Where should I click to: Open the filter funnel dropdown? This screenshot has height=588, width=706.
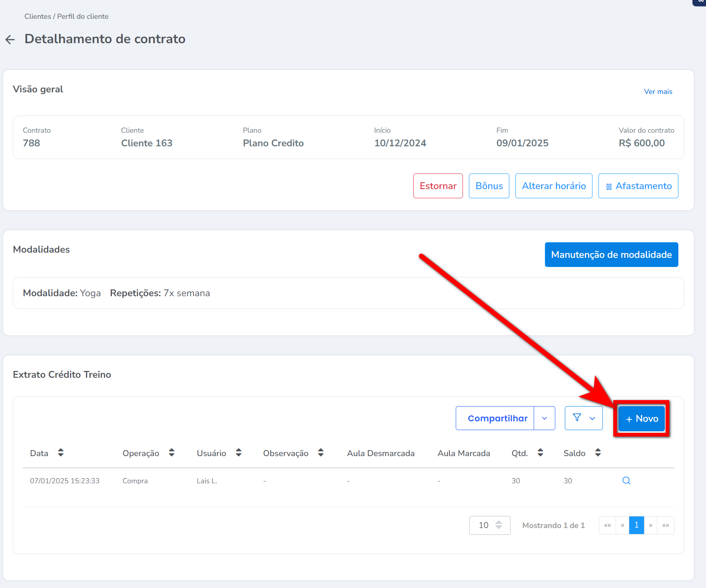(584, 419)
